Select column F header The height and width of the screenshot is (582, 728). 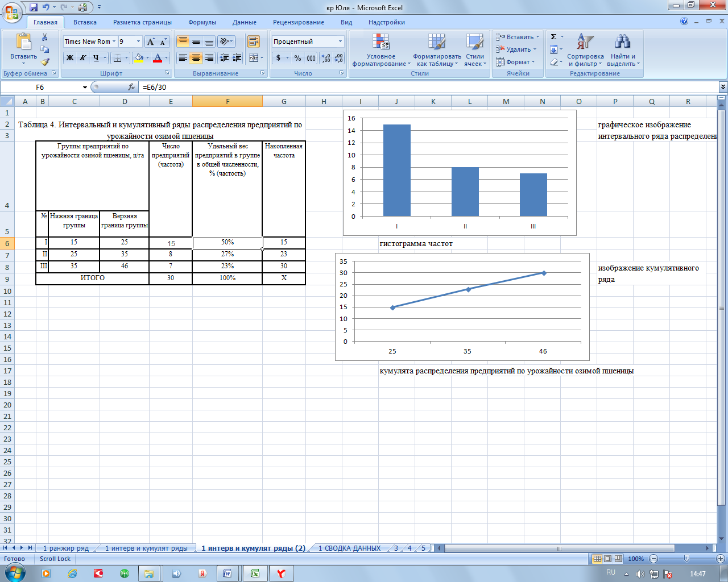coord(227,101)
